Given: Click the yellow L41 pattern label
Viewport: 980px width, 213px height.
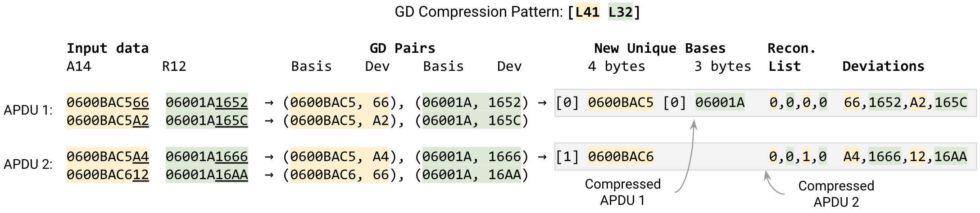Looking at the screenshot, I should point(587,12).
